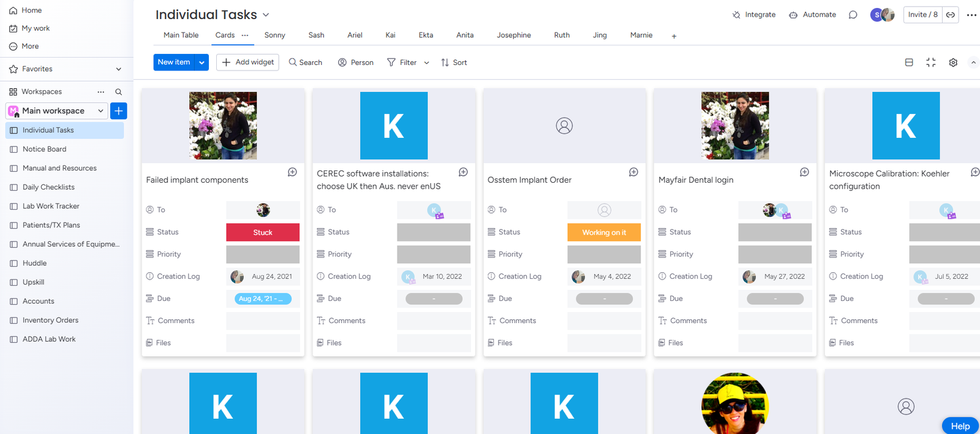Open the Automate robot icon
The height and width of the screenshot is (434, 980).
click(x=793, y=15)
